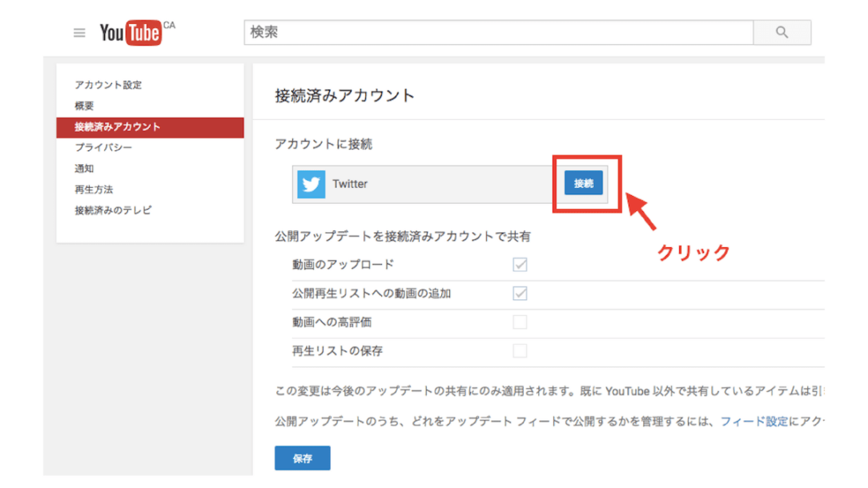The height and width of the screenshot is (488, 868).
Task: Check 動画への高評価 checkbox
Action: pos(520,322)
